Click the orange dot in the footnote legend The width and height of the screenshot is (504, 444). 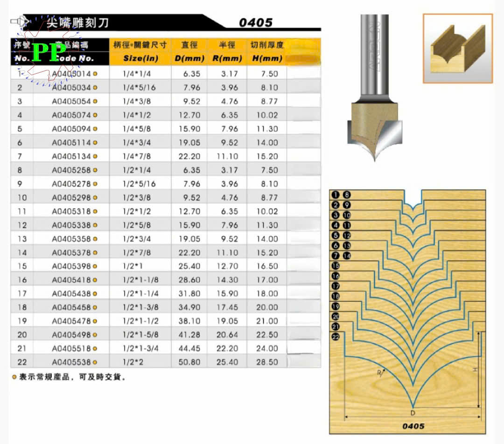point(14,377)
